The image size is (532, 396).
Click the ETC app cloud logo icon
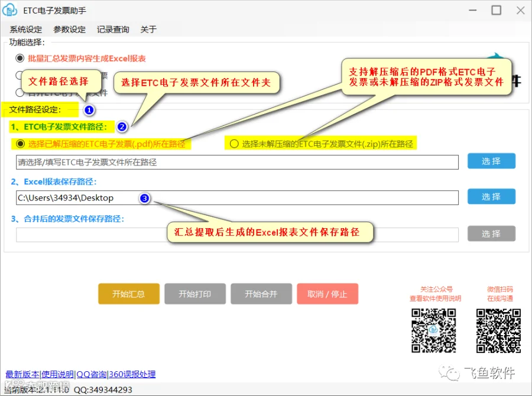[9, 10]
